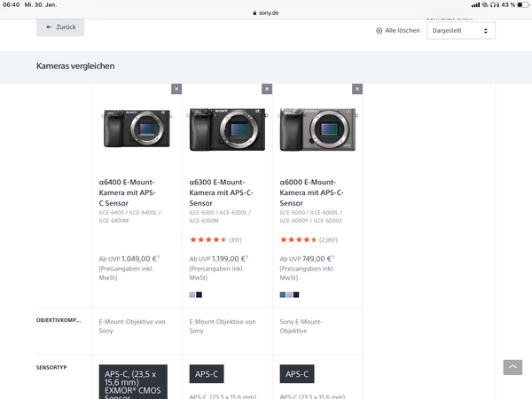This screenshot has width=532, height=399.
Task: Click the scroll-to-top arrow button
Action: pyautogui.click(x=512, y=367)
